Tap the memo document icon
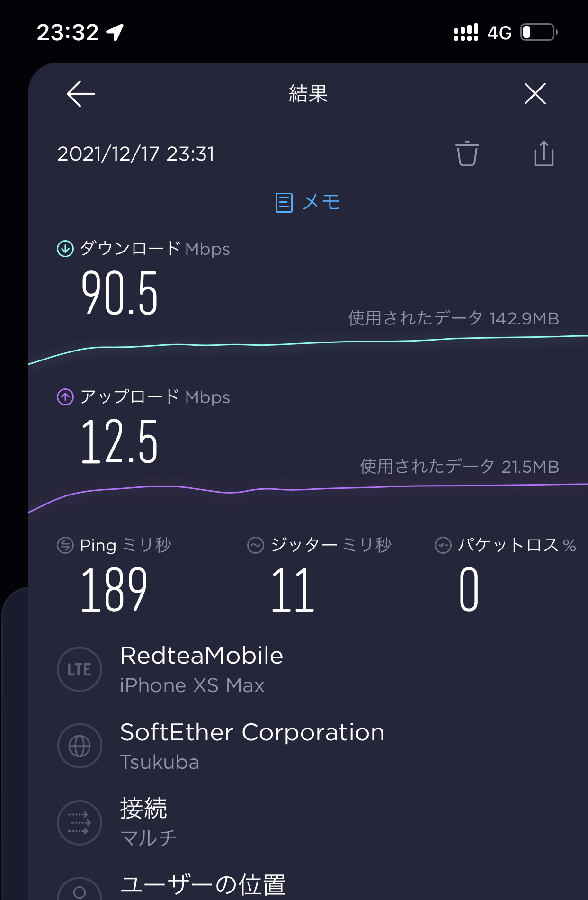This screenshot has height=900, width=588. (x=284, y=203)
